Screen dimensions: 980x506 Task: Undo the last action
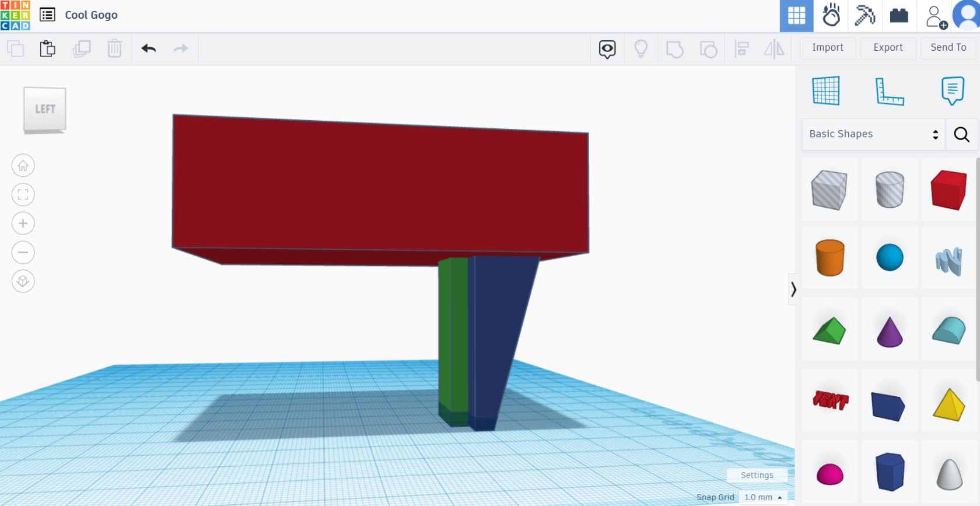149,48
